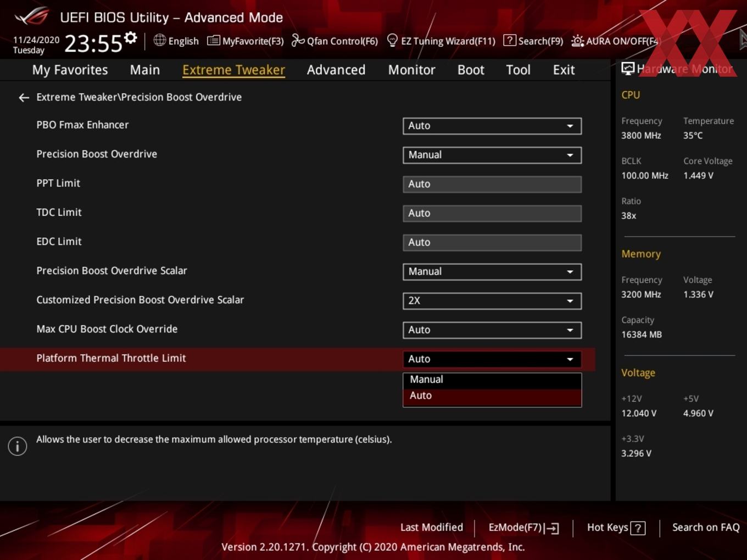The image size is (747, 560).
Task: Open the Tool tab
Action: pyautogui.click(x=518, y=70)
